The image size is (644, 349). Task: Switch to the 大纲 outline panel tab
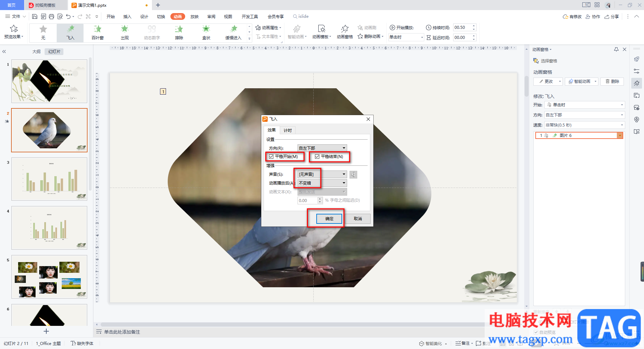(36, 52)
